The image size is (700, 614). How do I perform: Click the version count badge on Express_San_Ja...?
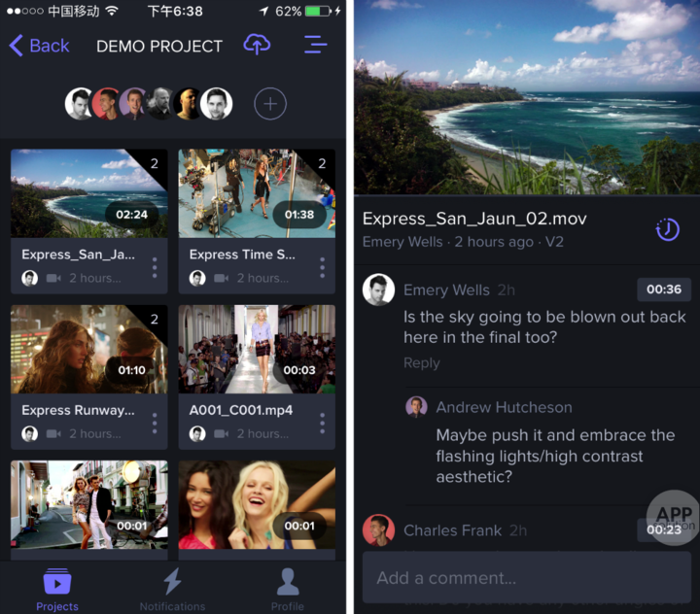point(154,164)
